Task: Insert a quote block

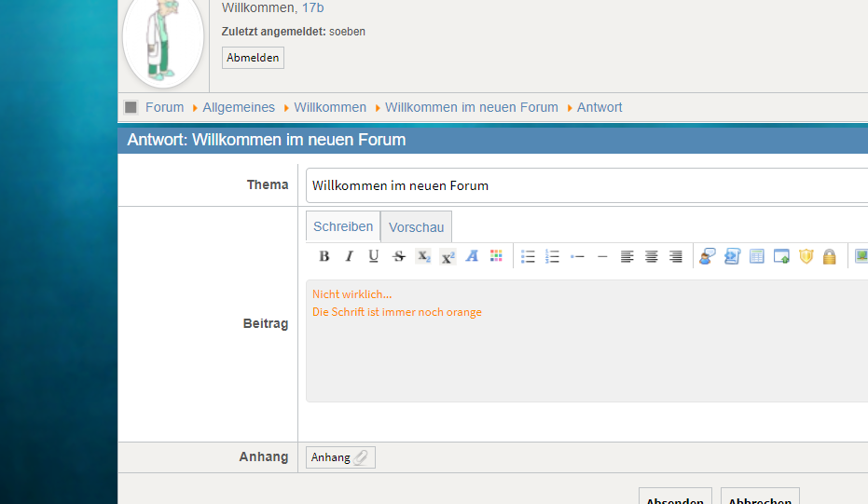Action: [x=708, y=256]
